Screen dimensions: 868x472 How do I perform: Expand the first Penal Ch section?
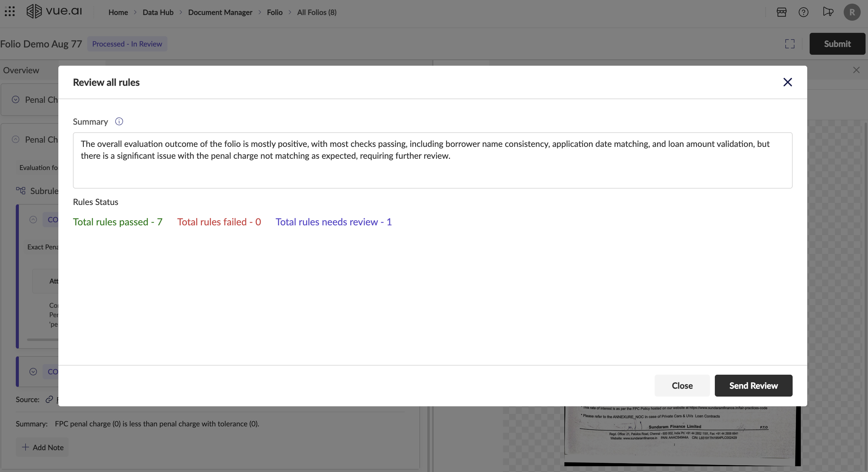tap(15, 99)
